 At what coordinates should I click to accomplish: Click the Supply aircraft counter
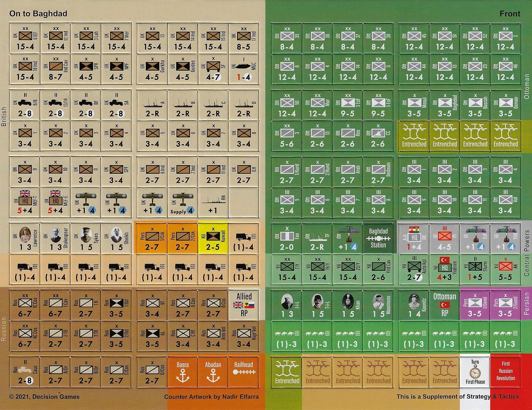183,203
